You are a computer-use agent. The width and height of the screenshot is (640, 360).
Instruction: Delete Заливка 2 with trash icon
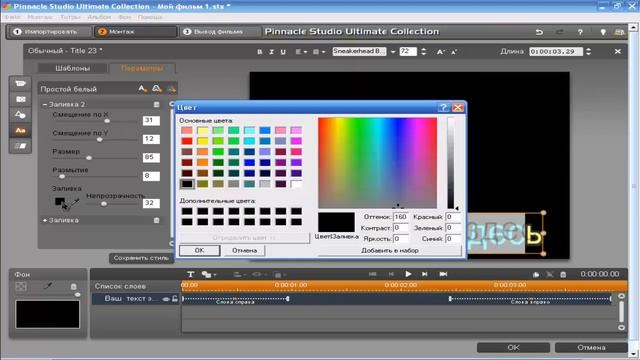coord(156,104)
